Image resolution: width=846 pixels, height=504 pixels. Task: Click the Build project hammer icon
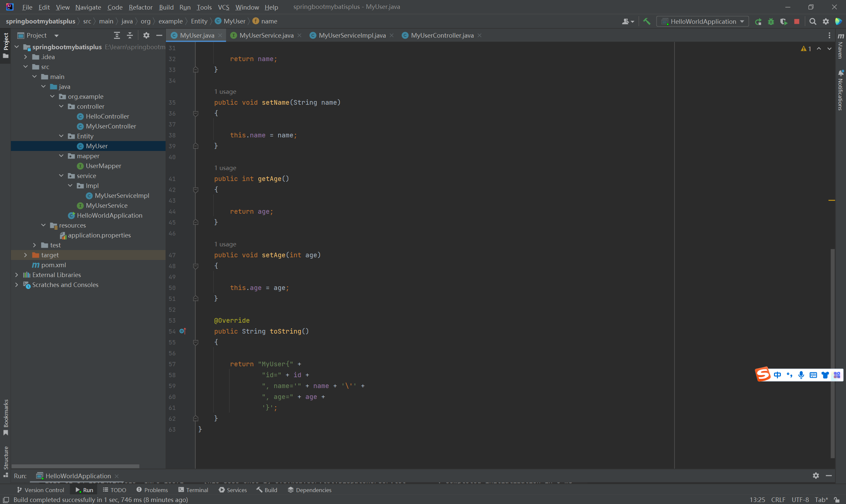coord(646,21)
